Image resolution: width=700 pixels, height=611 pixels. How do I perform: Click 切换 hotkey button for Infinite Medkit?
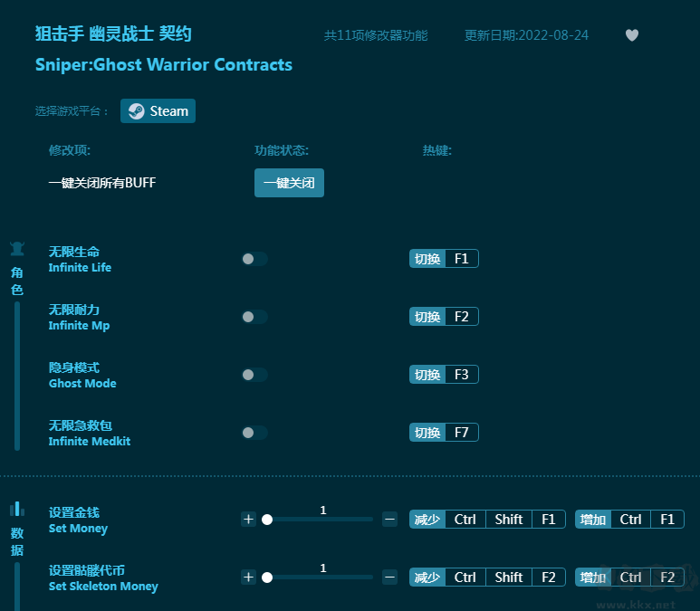(x=427, y=433)
